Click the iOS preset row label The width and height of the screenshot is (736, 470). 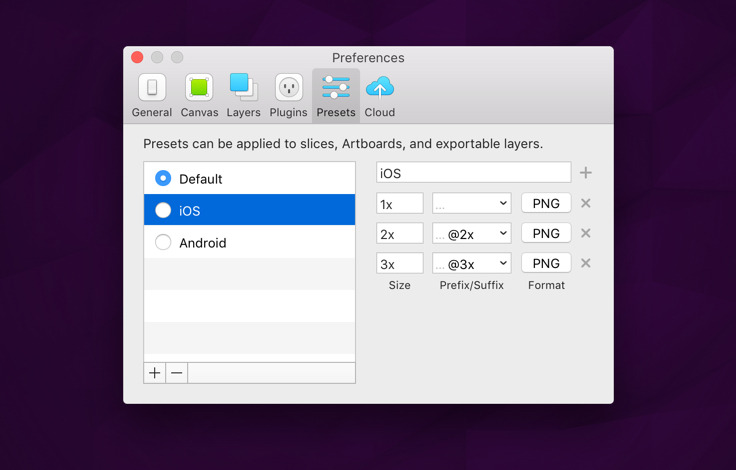[x=190, y=211]
